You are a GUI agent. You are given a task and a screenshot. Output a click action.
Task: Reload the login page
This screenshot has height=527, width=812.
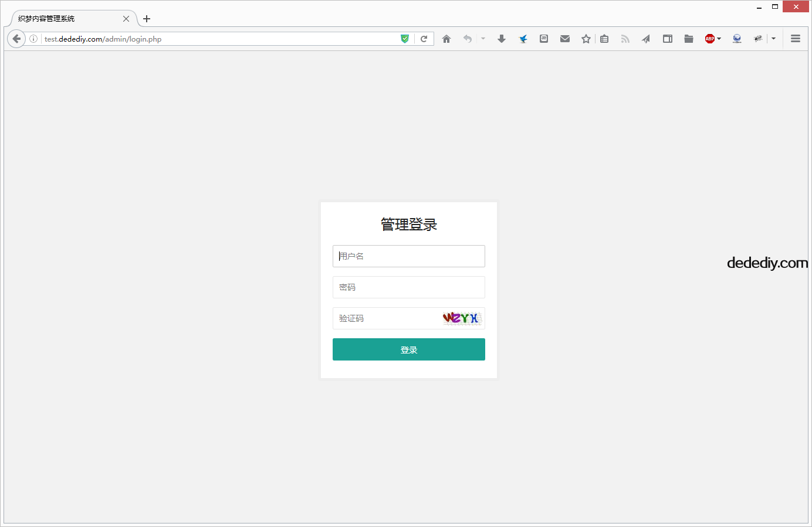(x=424, y=39)
